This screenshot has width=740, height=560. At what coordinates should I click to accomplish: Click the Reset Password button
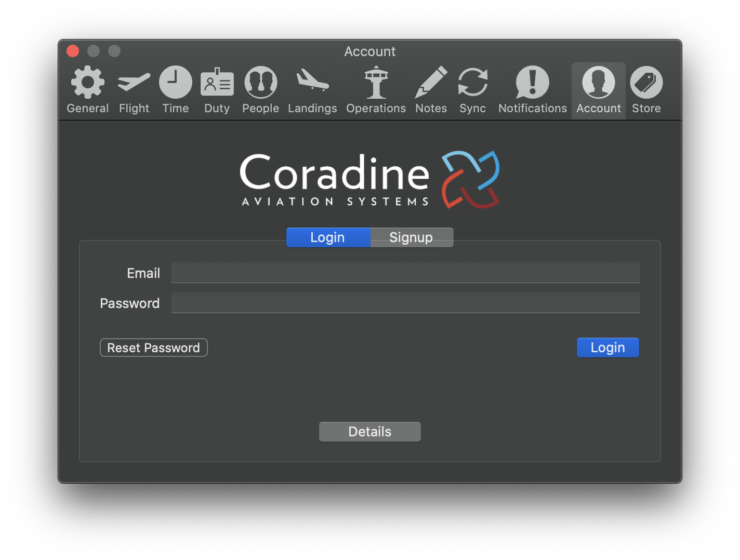point(154,348)
